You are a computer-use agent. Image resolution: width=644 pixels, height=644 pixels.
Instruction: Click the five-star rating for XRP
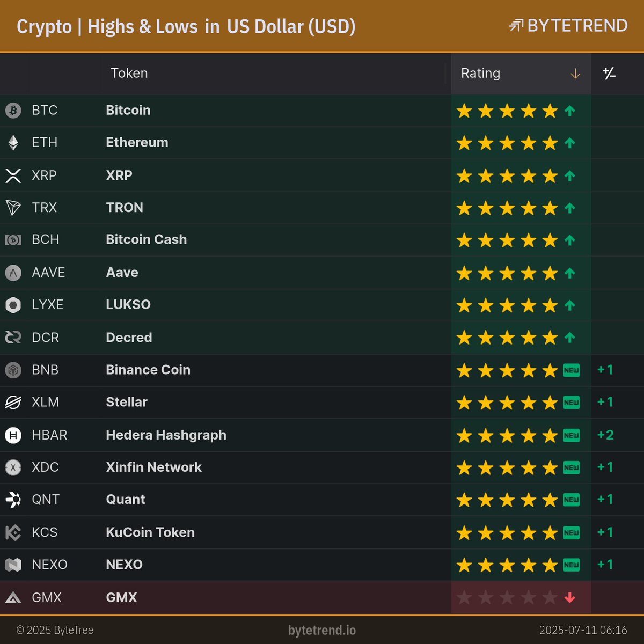[x=507, y=175]
